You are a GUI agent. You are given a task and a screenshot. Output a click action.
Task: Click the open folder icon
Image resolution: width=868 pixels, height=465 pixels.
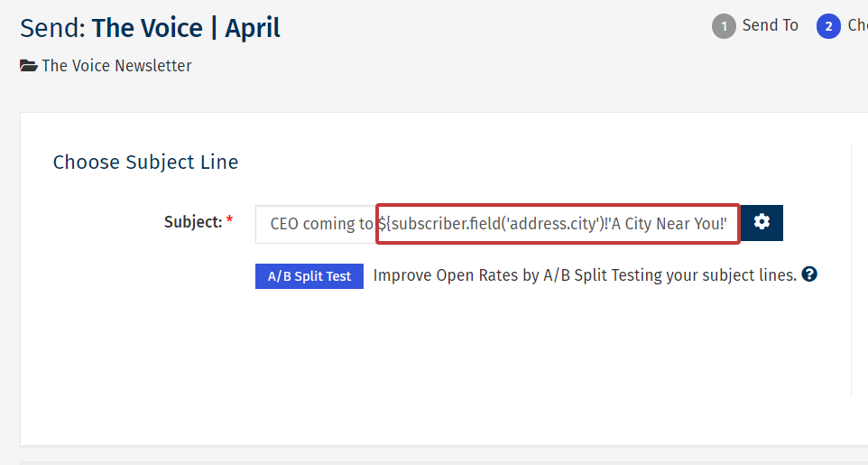pos(29,66)
